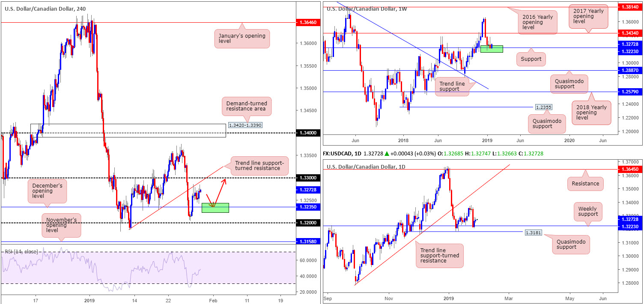Click the "January's opening level" callout
This screenshot has height=304, width=644.
(242, 38)
